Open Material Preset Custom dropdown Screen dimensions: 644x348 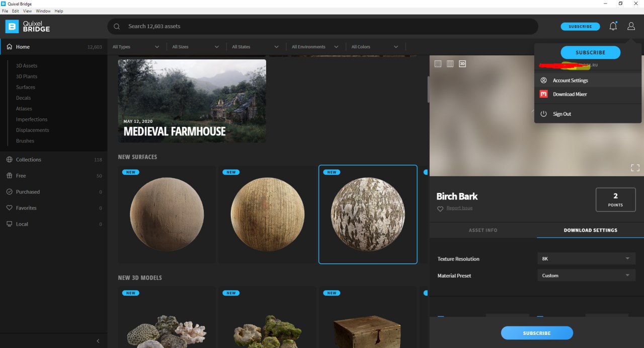click(586, 275)
